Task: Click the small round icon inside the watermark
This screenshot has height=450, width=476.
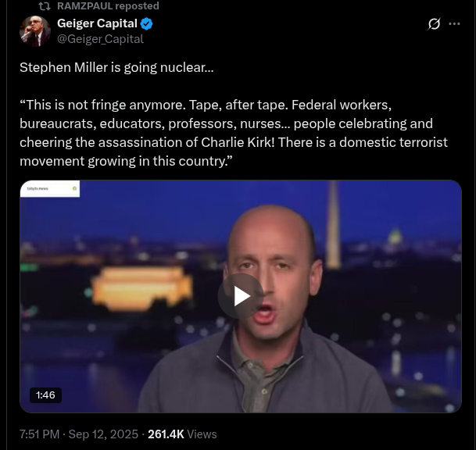Action: coord(74,189)
